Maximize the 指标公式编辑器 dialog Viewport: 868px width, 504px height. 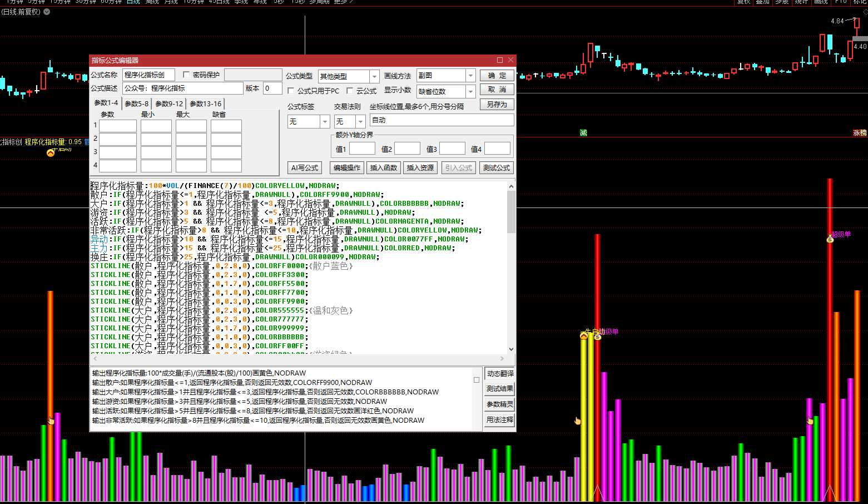click(499, 60)
